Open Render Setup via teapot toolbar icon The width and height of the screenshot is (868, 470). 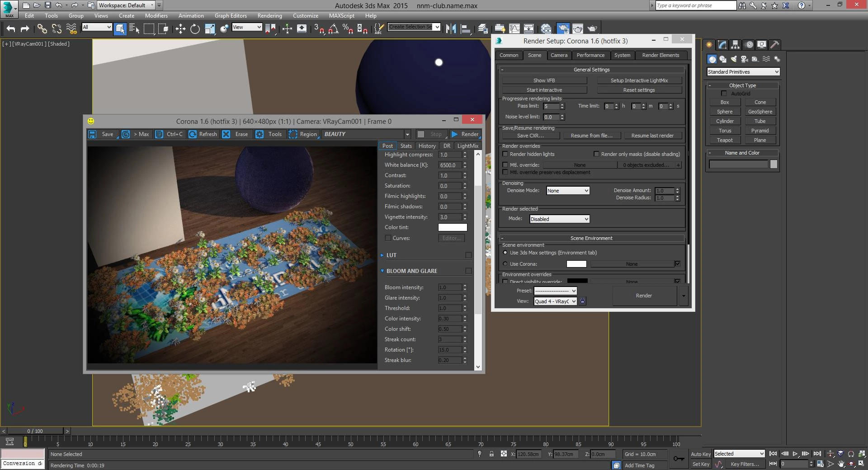click(x=563, y=29)
